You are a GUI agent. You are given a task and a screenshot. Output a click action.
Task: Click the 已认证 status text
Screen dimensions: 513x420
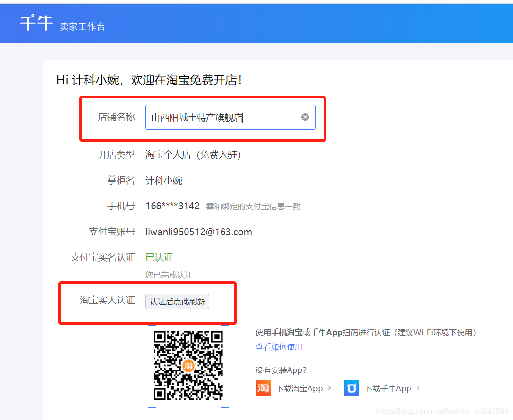[159, 257]
